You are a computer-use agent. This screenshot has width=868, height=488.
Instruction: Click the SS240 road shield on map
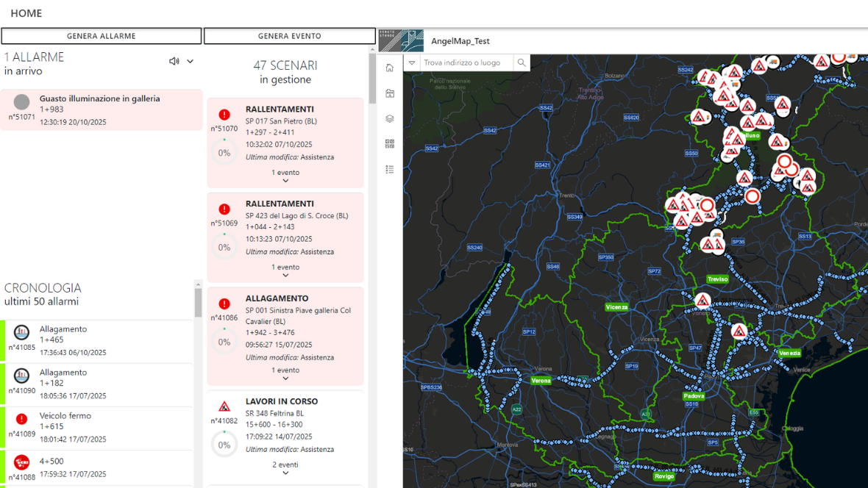click(x=474, y=248)
